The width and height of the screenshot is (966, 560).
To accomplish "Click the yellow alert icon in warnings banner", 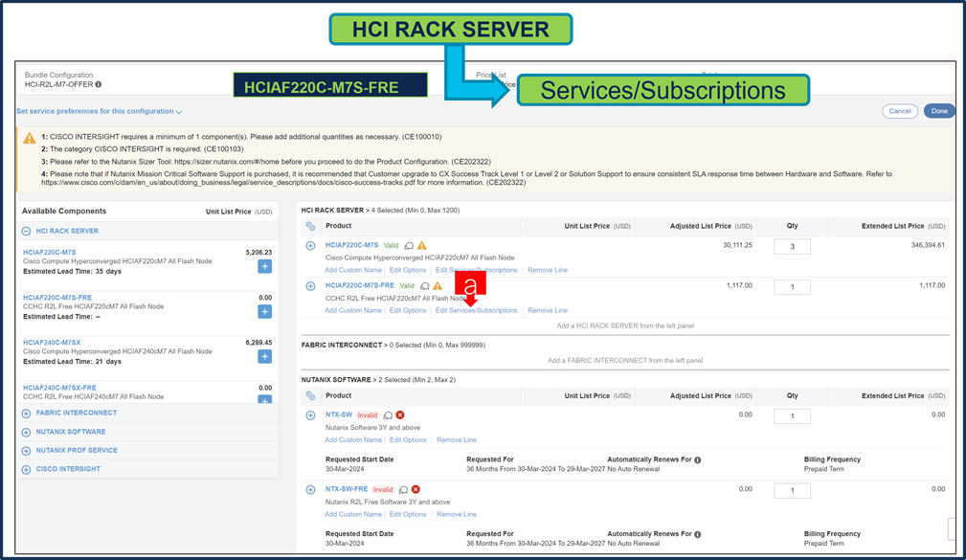I will [x=29, y=138].
